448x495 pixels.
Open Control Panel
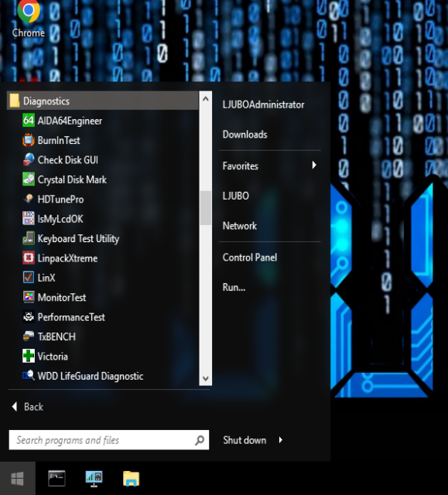250,258
